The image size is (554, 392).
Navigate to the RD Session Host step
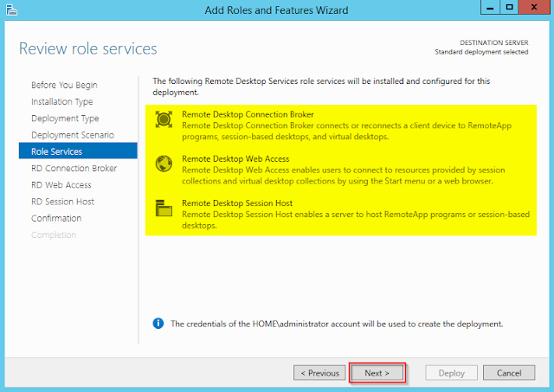(x=62, y=202)
